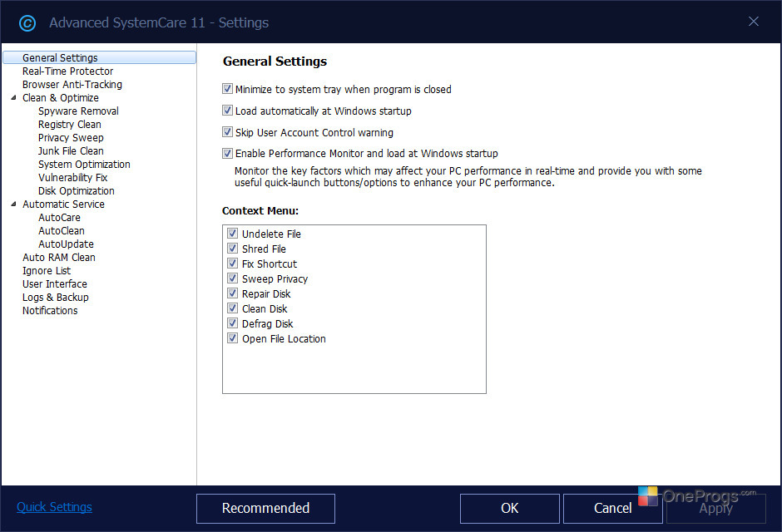Collapse the Automatic Service tree arrow

(x=13, y=204)
